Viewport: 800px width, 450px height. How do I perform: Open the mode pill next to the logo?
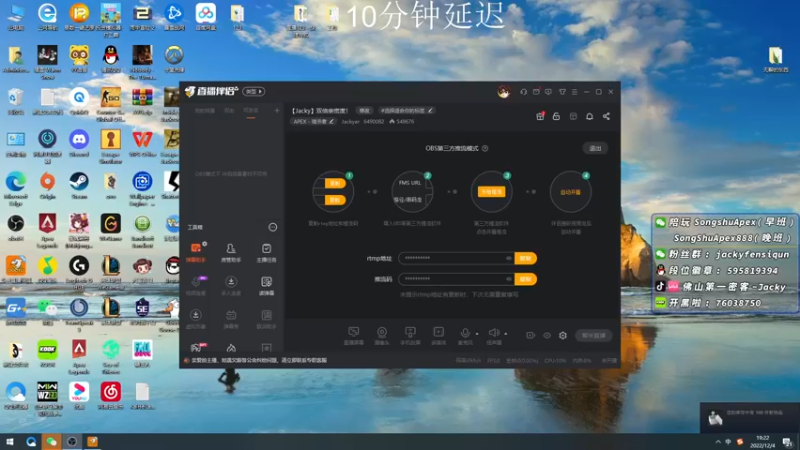254,92
